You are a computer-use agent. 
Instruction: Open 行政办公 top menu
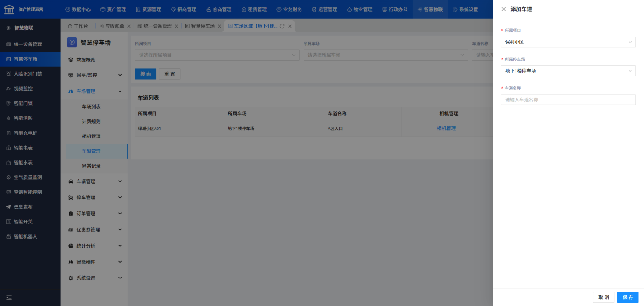[x=395, y=9]
